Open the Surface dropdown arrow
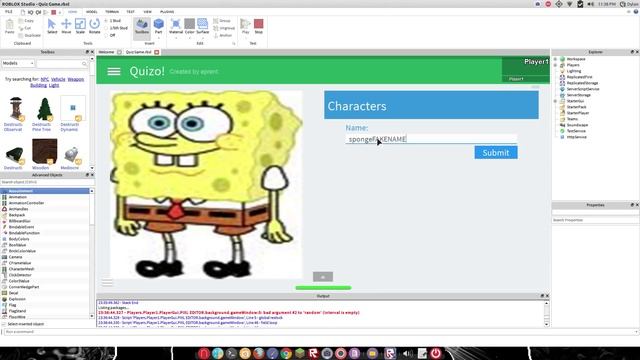The height and width of the screenshot is (360, 640). pyautogui.click(x=202, y=38)
